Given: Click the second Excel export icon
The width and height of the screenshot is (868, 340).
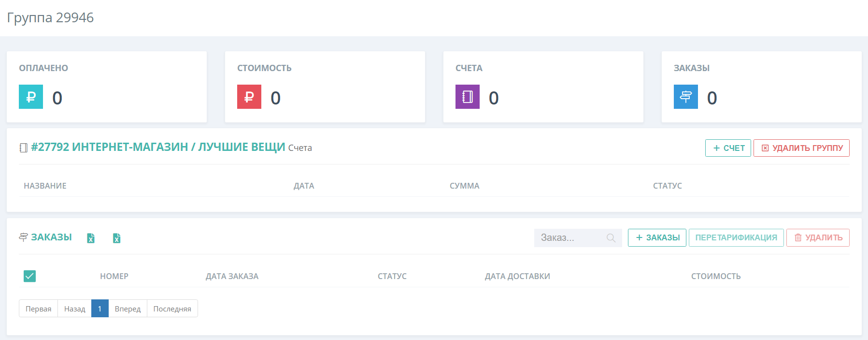Looking at the screenshot, I should 116,238.
